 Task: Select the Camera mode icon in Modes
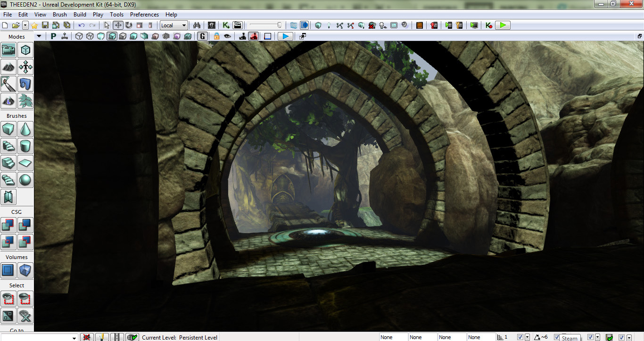pyautogui.click(x=8, y=50)
